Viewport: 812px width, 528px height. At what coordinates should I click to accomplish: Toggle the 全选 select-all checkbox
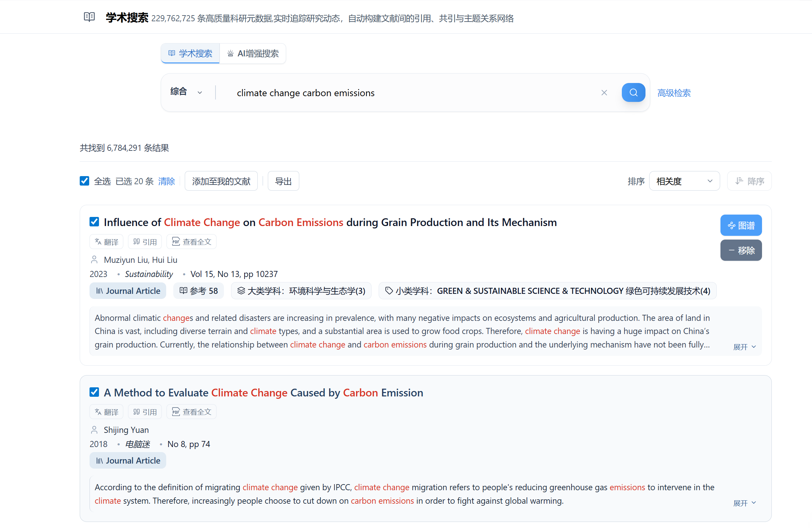pyautogui.click(x=84, y=181)
